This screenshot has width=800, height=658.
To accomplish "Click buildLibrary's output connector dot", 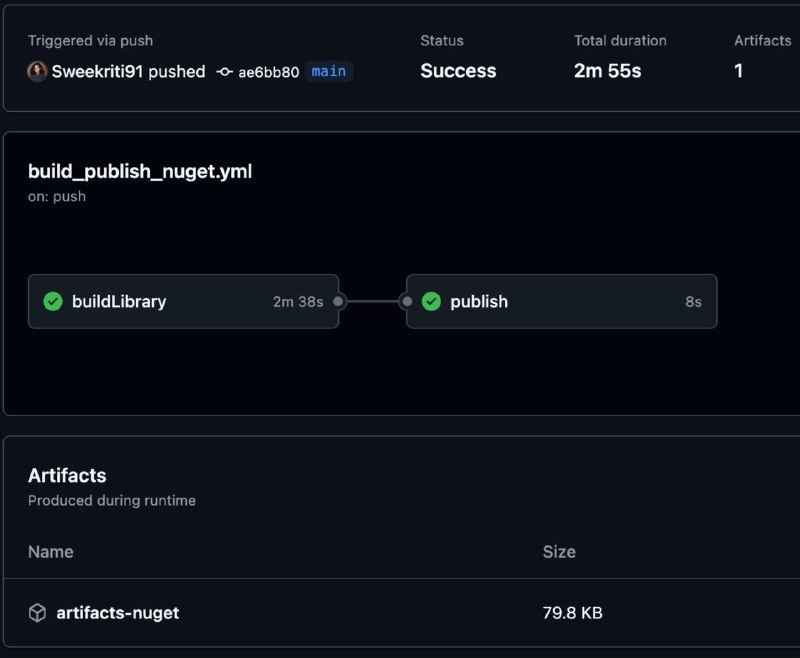I will pos(338,301).
